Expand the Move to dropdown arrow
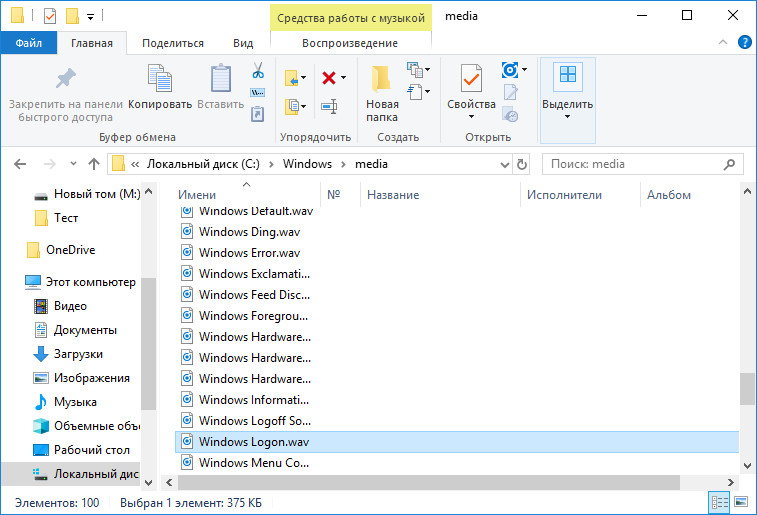Viewport: 757px width, 515px height. pyautogui.click(x=303, y=78)
